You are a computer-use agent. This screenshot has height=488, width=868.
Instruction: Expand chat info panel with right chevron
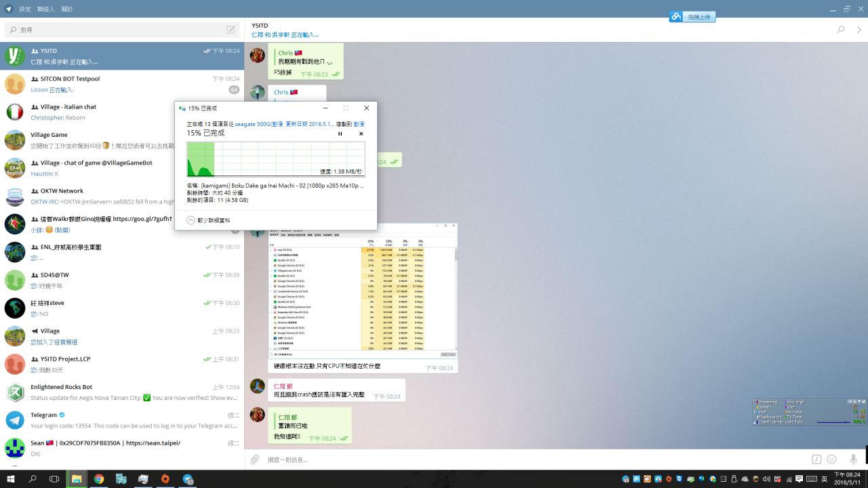(859, 30)
